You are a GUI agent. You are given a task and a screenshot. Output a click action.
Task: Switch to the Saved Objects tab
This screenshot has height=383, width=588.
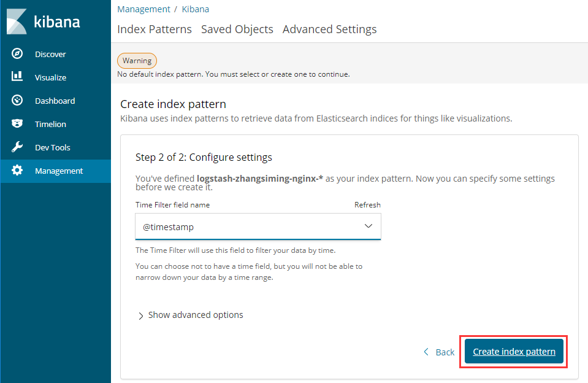coord(237,29)
